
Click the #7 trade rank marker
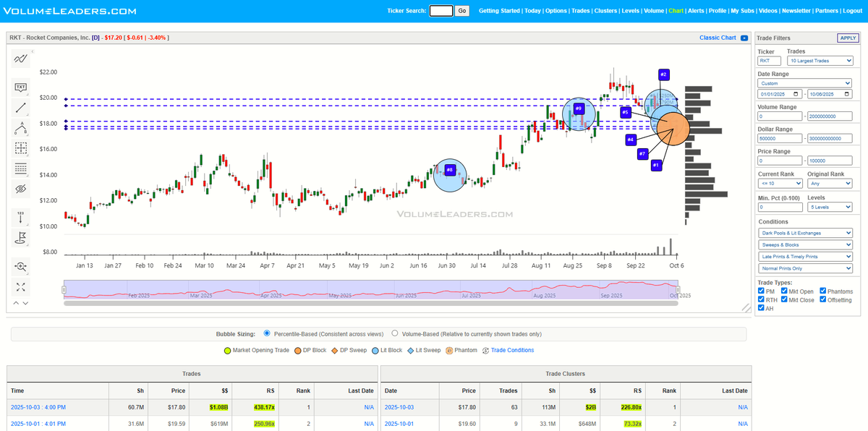[x=642, y=153]
